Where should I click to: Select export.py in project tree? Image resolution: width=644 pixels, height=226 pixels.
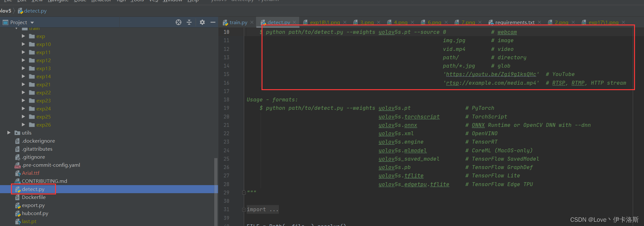coord(33,205)
